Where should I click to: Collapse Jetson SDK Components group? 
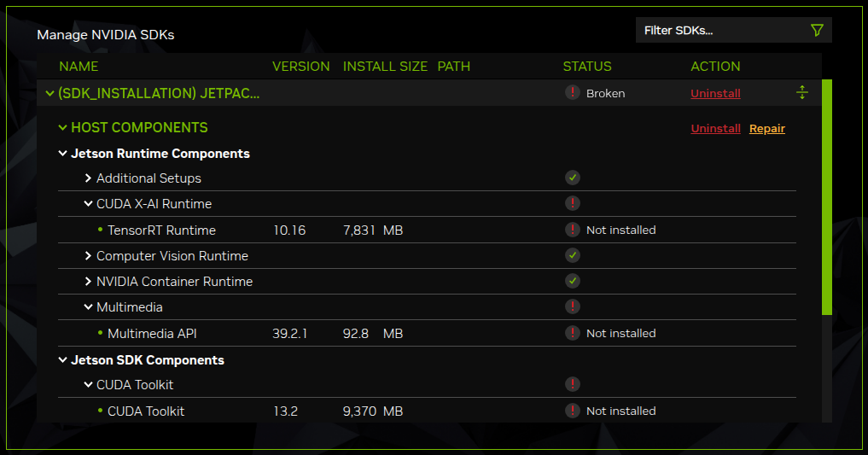pos(62,359)
